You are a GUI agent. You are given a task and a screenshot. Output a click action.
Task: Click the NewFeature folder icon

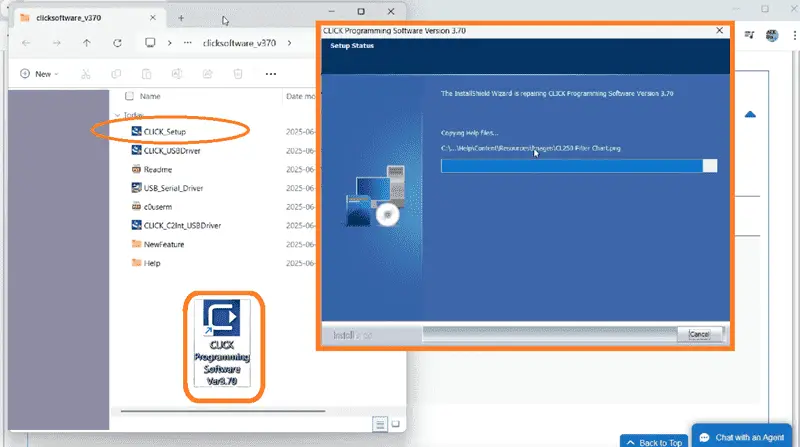click(x=136, y=244)
